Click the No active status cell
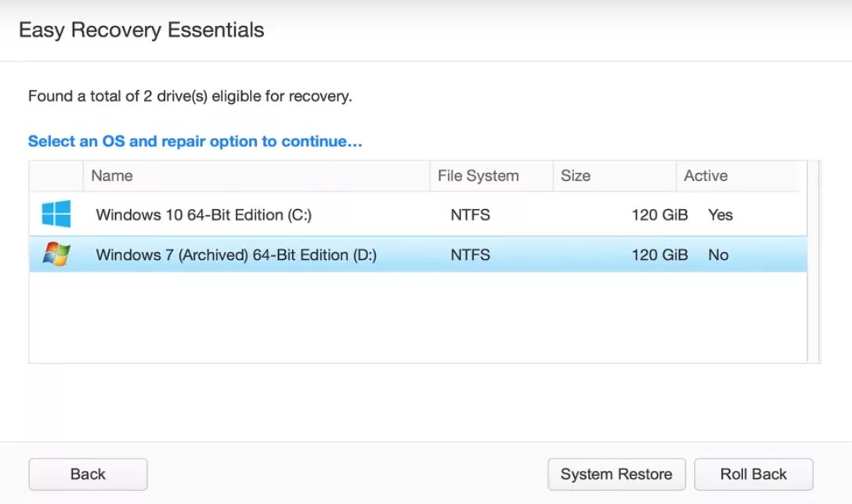Viewport: 852px width, 504px height. (x=717, y=255)
